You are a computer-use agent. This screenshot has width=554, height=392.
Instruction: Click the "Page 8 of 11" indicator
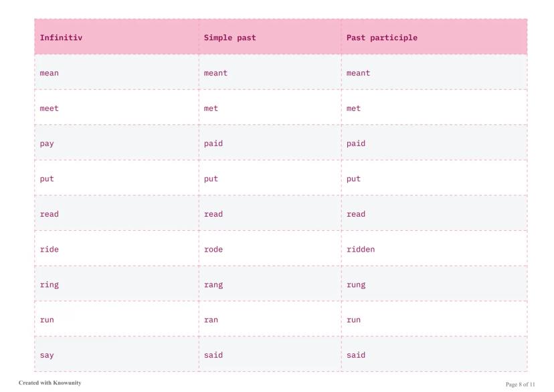[x=521, y=385]
